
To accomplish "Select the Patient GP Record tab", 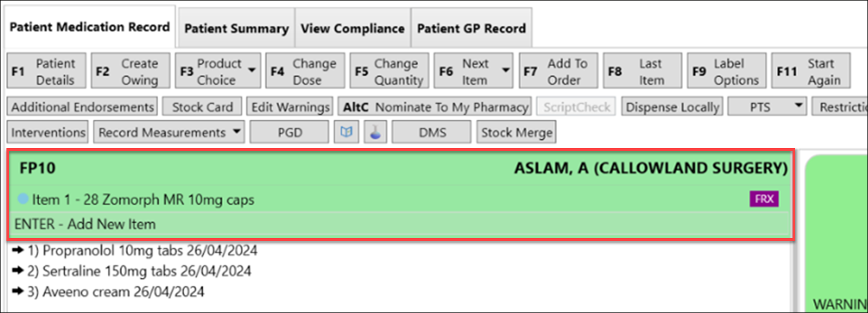I will tap(471, 29).
